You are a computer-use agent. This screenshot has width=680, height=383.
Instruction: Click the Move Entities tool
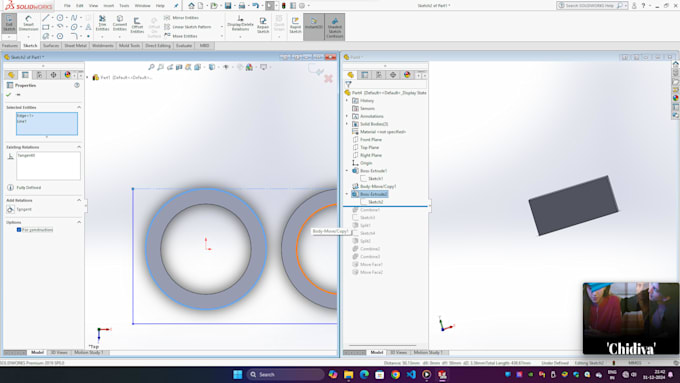point(180,36)
